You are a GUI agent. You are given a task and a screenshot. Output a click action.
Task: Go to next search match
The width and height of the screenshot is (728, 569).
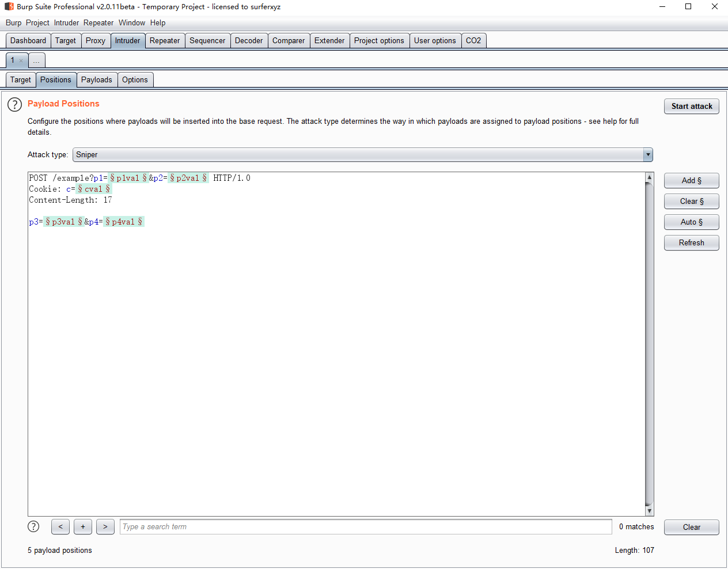tap(105, 526)
